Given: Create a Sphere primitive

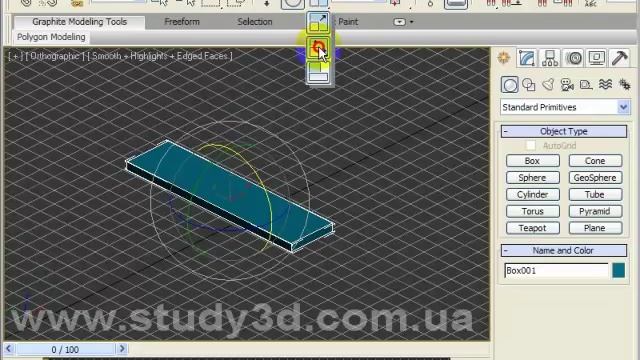Looking at the screenshot, I should 532,178.
